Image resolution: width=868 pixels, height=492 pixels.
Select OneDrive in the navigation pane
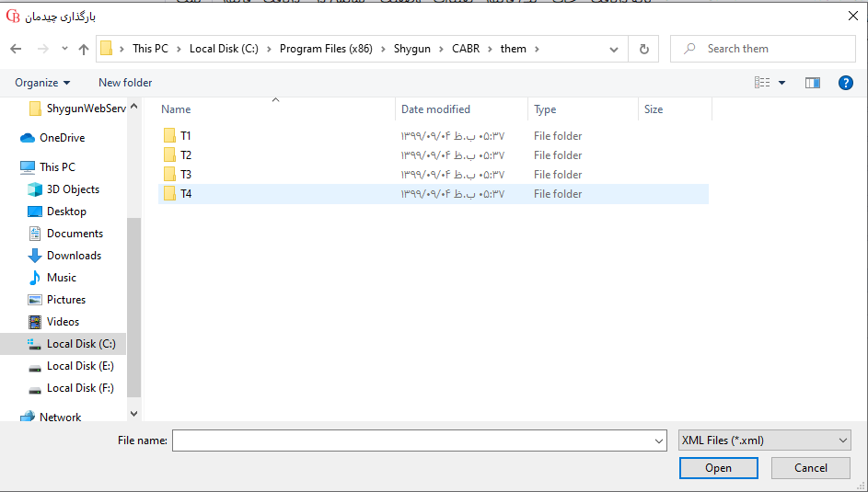coord(62,138)
